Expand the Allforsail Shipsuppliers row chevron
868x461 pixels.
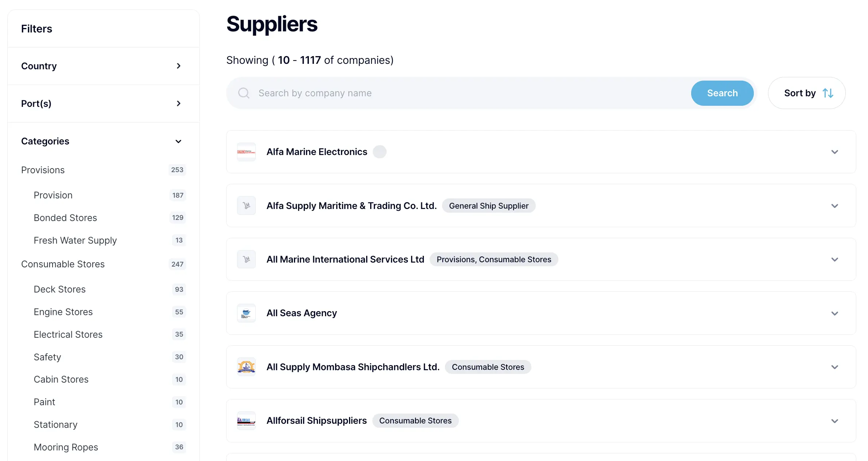tap(834, 421)
